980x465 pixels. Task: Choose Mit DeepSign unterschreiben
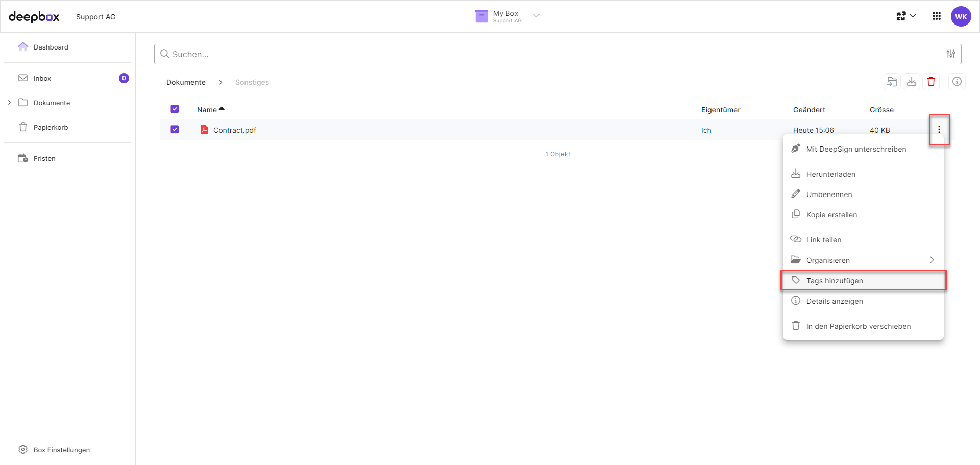click(x=863, y=149)
